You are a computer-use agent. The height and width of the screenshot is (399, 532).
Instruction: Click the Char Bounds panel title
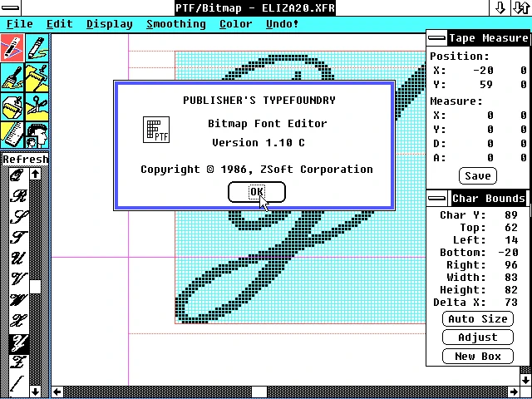(489, 198)
